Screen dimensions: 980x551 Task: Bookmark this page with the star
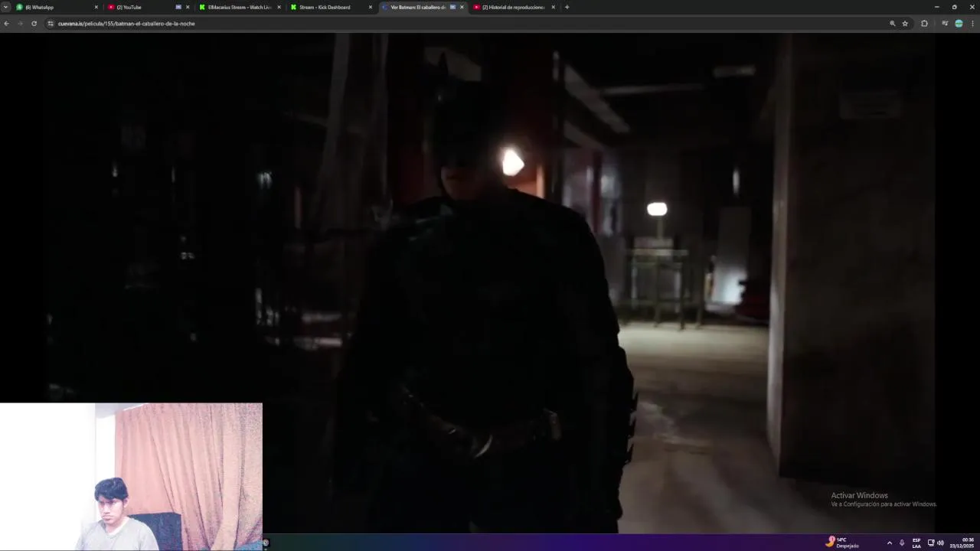click(905, 24)
